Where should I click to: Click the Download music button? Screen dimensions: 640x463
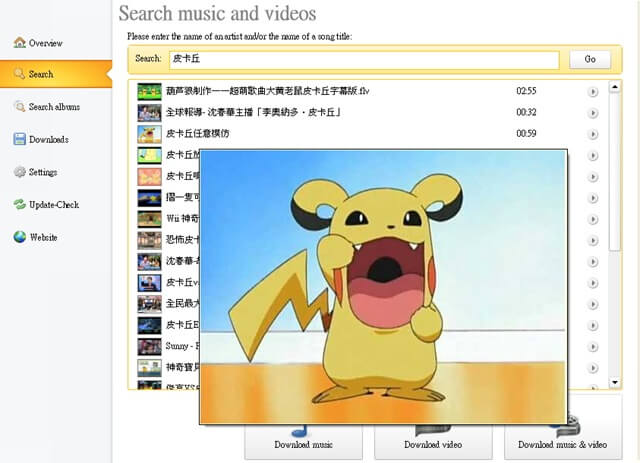tap(303, 441)
